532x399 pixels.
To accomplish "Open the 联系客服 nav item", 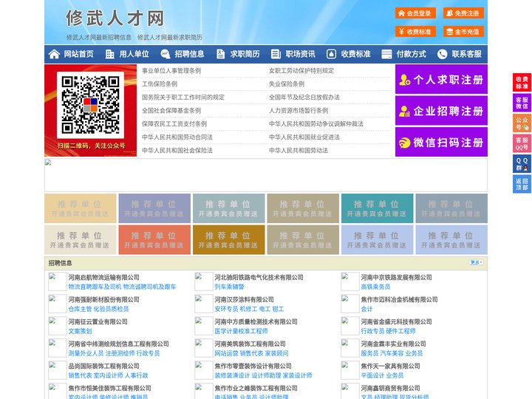I will [466, 54].
